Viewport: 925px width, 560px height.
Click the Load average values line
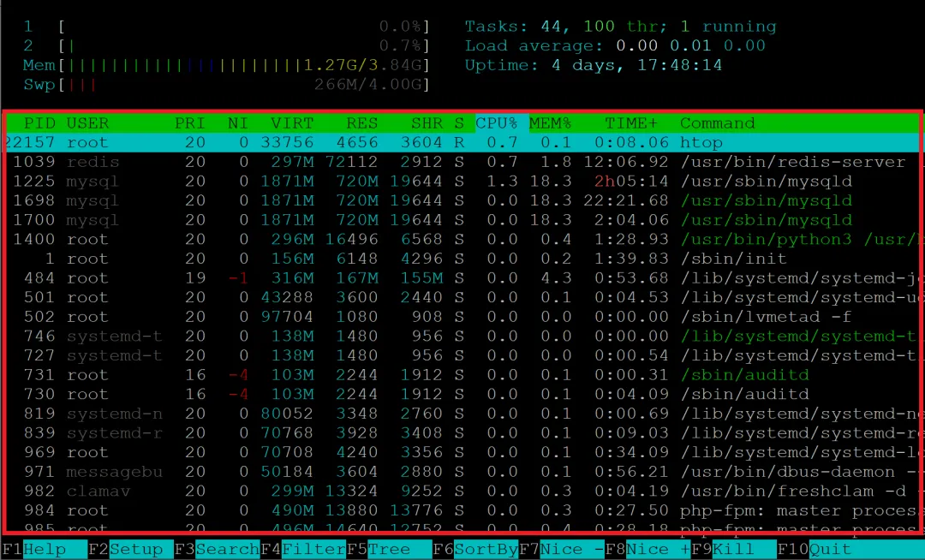point(615,46)
